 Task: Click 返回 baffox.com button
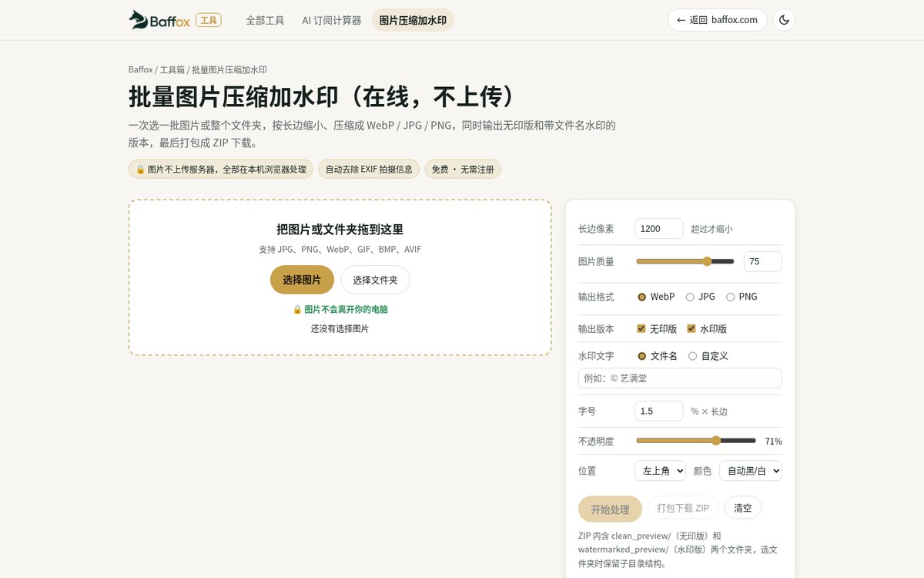pyautogui.click(x=717, y=20)
